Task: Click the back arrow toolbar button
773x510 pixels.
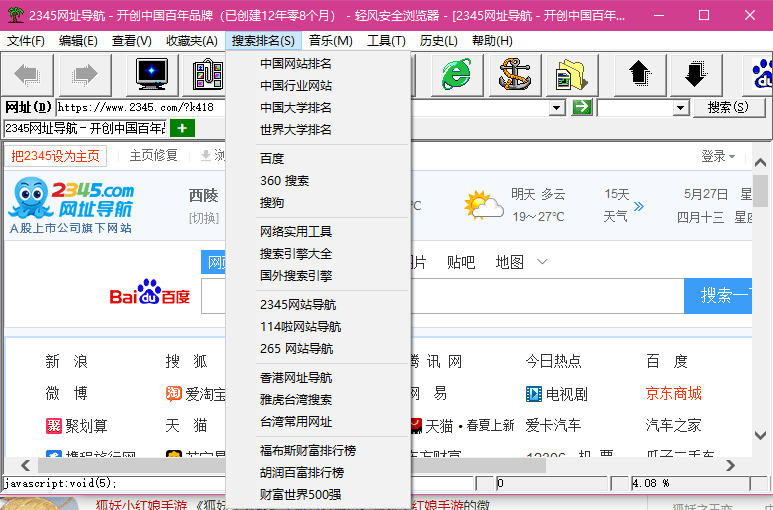Action: coord(28,73)
